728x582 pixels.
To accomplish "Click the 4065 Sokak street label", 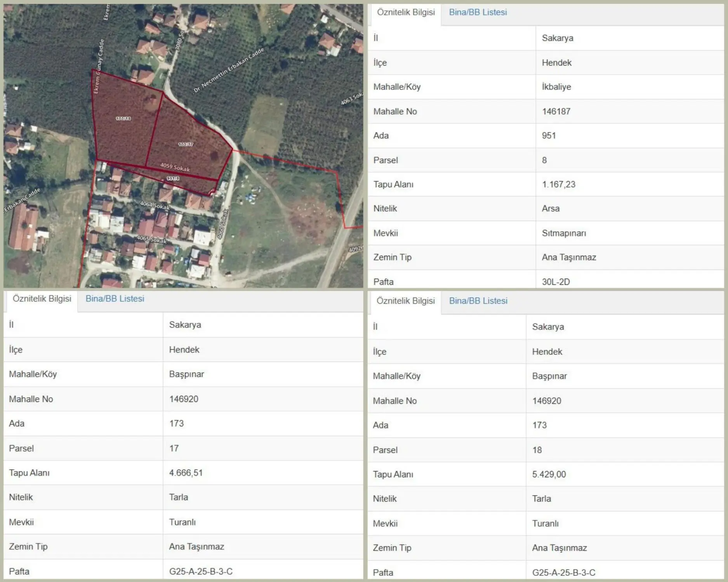I will click(x=151, y=239).
